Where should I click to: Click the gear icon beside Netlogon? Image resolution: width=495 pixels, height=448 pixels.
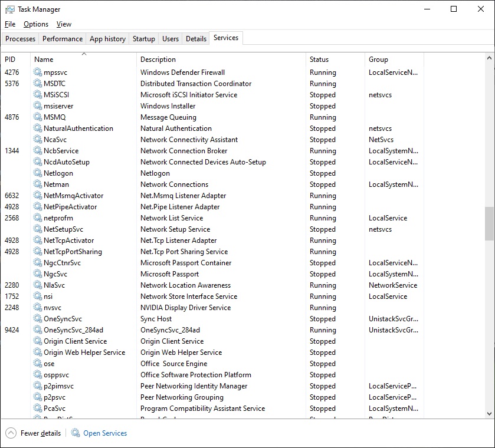coord(38,173)
